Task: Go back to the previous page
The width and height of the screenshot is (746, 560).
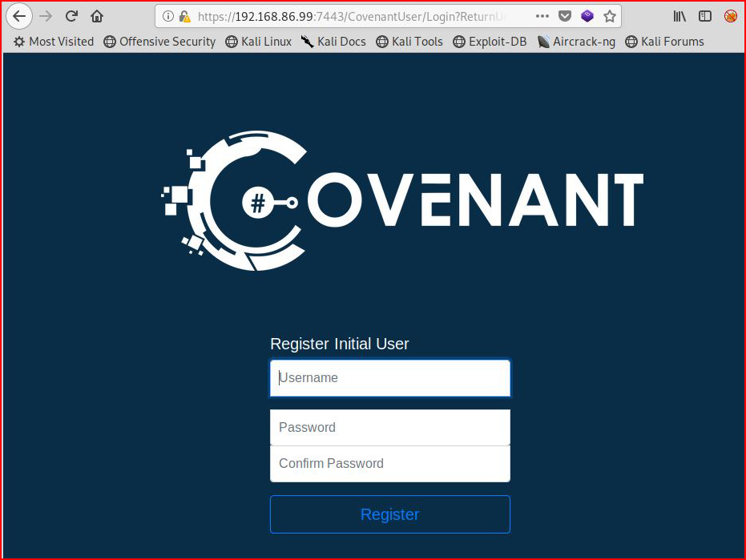Action: pos(19,16)
